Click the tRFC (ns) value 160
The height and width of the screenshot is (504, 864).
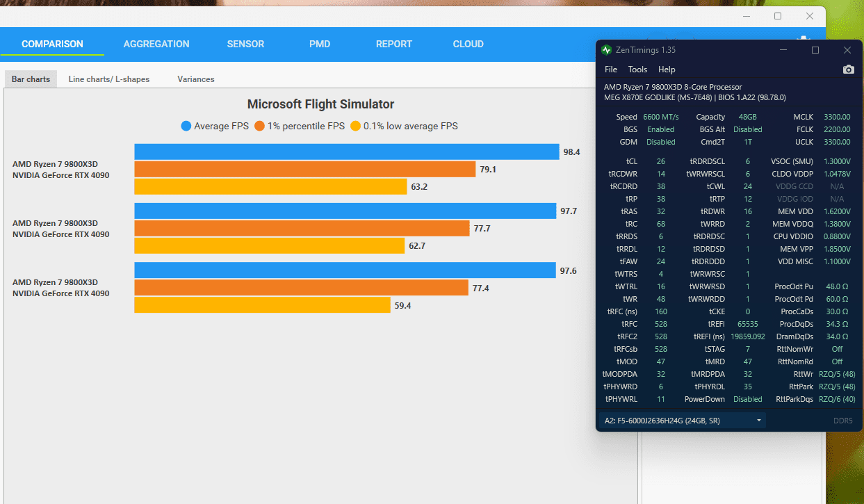point(661,311)
